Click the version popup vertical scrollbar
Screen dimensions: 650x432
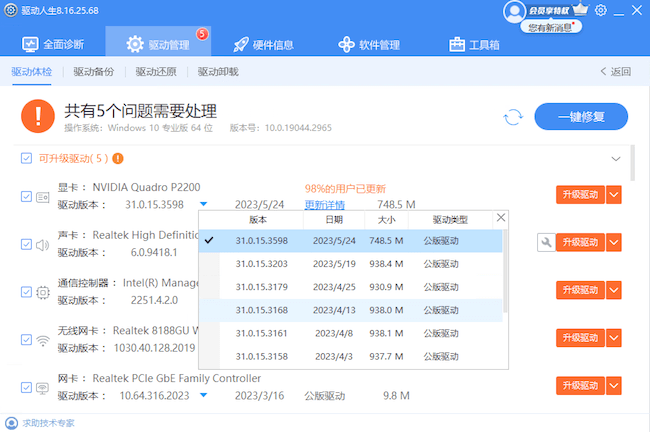505,271
